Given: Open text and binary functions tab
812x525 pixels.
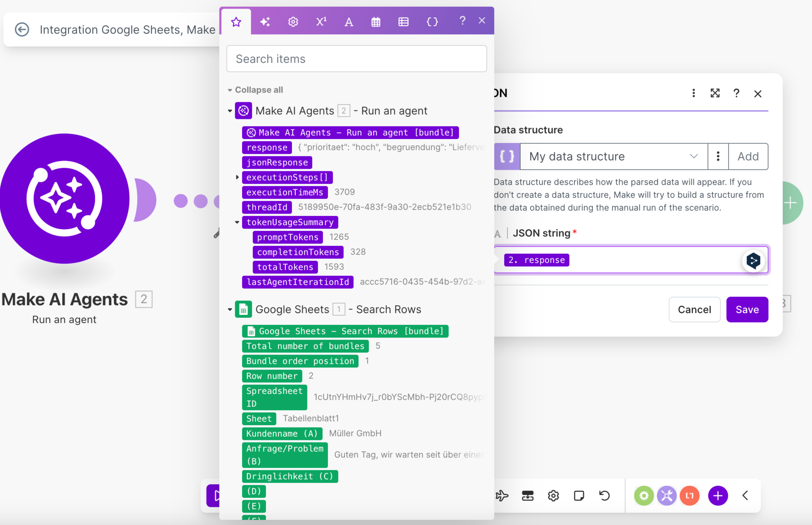Looking at the screenshot, I should (x=349, y=22).
